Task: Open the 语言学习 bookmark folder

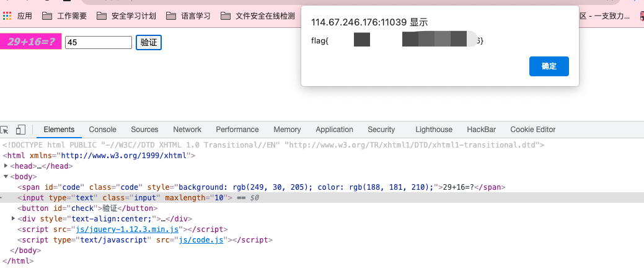Action: (188, 16)
